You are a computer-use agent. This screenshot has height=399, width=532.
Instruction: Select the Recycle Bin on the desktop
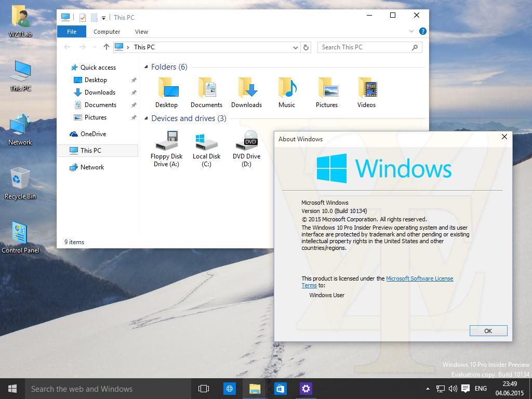(x=20, y=183)
